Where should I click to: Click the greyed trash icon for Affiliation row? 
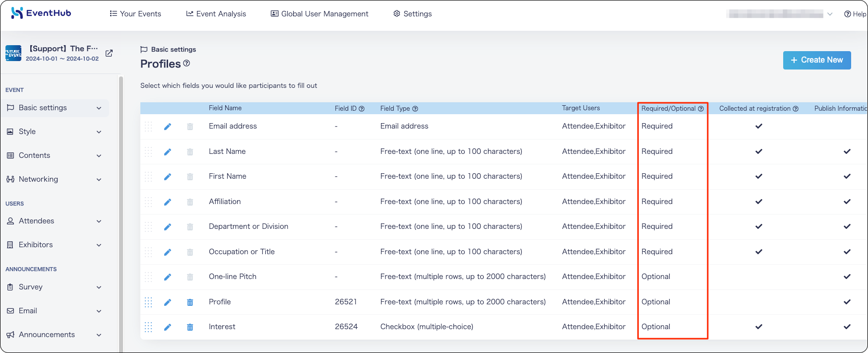click(x=190, y=202)
